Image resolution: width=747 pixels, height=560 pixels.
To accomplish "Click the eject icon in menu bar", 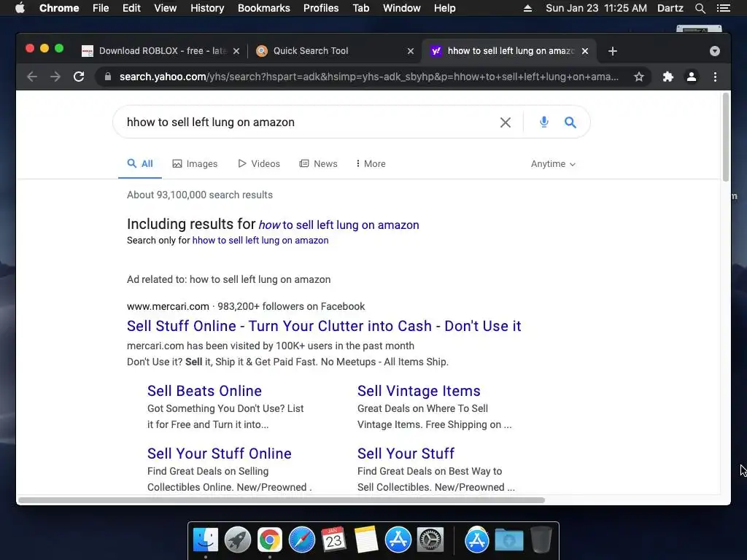I will pyautogui.click(x=527, y=8).
